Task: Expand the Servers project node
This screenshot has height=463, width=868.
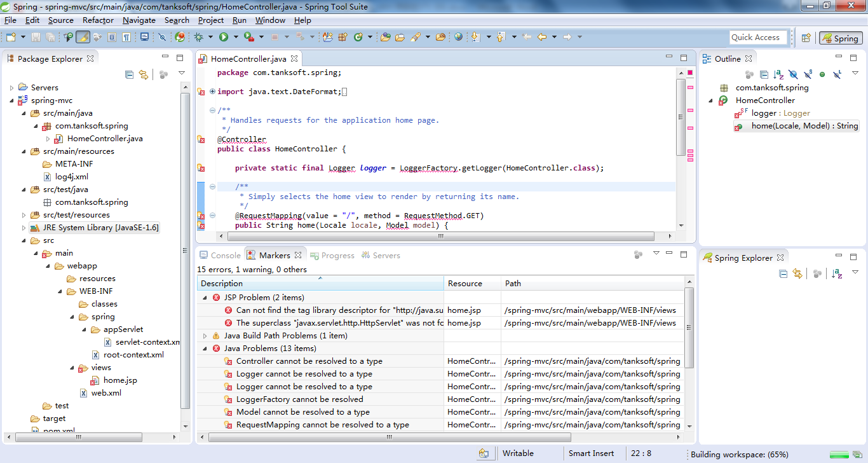Action: click(11, 88)
